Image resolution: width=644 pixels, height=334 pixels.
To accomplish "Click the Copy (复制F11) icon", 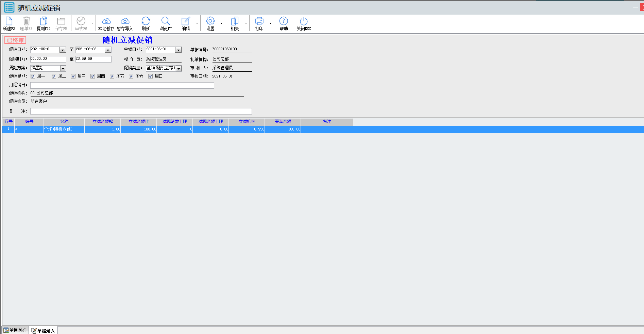I will 44,21.
